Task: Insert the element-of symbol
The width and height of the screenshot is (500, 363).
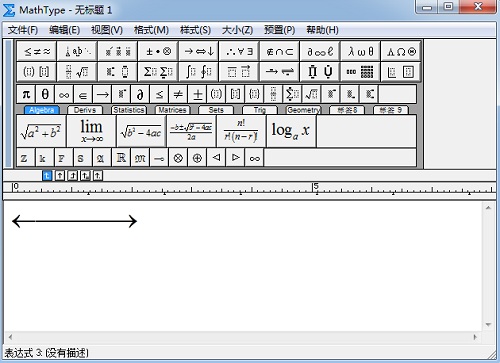Action: [x=83, y=94]
